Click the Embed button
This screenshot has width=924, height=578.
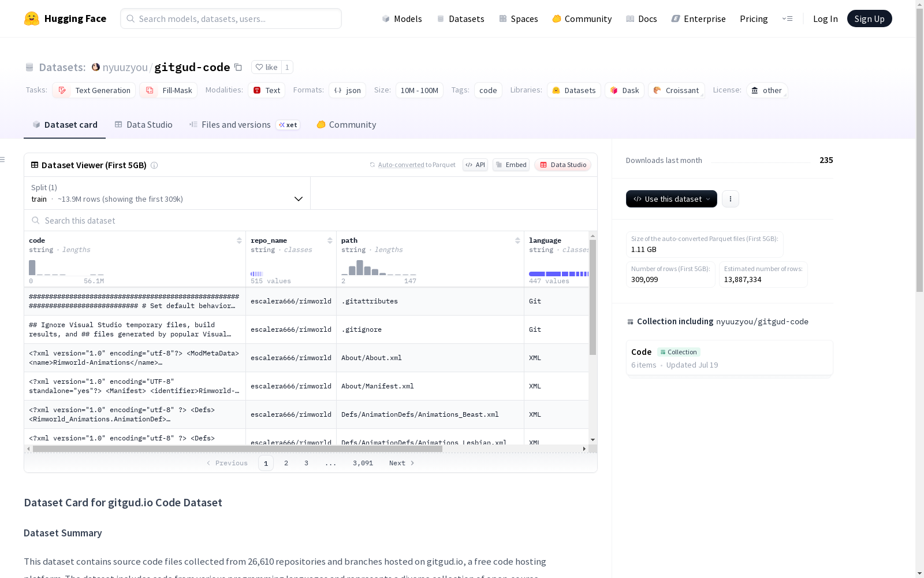[511, 165]
